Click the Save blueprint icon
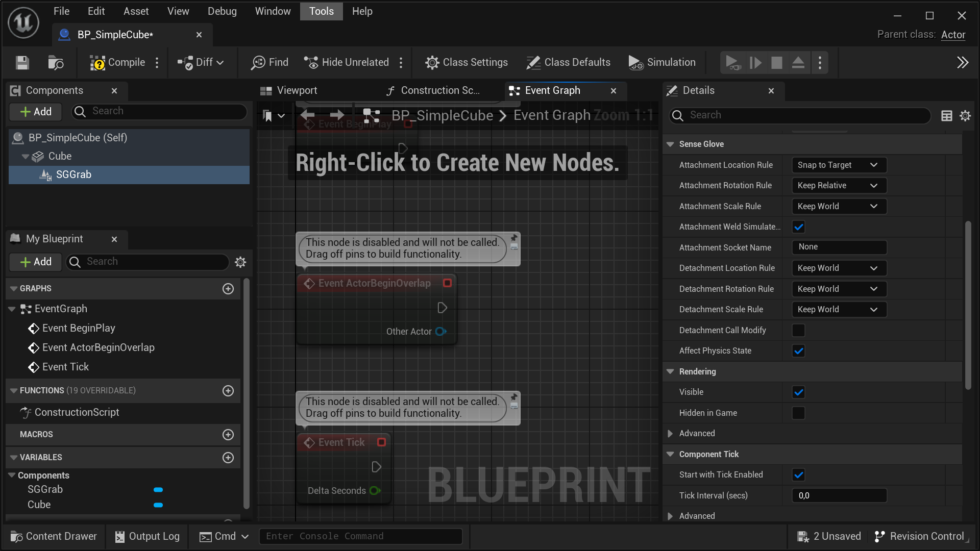This screenshot has height=551, width=980. 22,62
